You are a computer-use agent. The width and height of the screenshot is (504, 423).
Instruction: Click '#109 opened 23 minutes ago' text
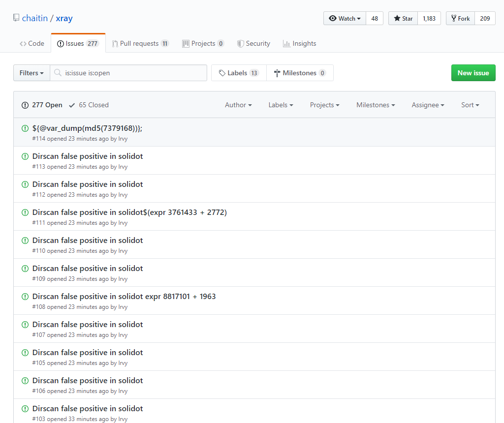pyautogui.click(x=70, y=279)
